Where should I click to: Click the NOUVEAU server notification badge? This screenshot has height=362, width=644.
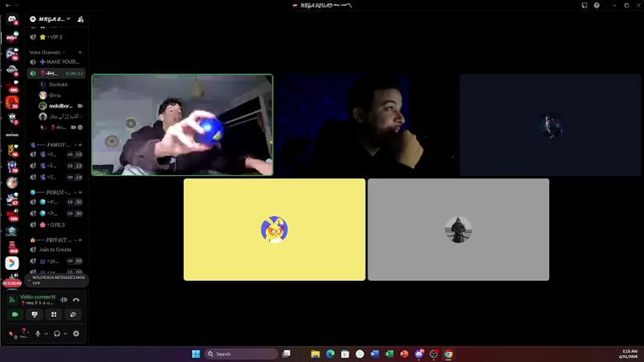pyautogui.click(x=12, y=283)
